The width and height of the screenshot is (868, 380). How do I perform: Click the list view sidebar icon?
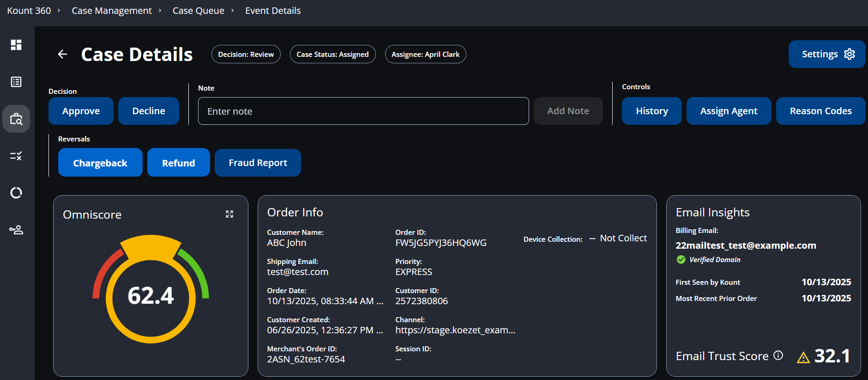[x=16, y=82]
